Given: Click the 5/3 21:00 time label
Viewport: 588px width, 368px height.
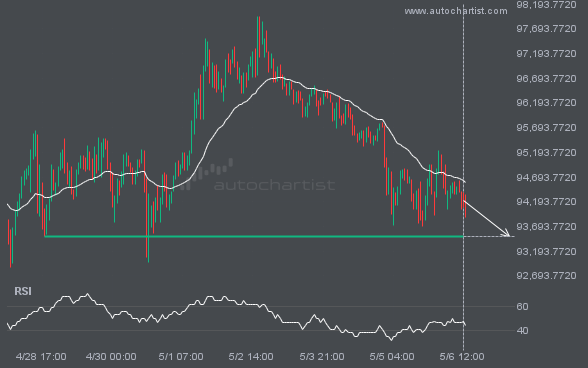Looking at the screenshot, I should (322, 356).
